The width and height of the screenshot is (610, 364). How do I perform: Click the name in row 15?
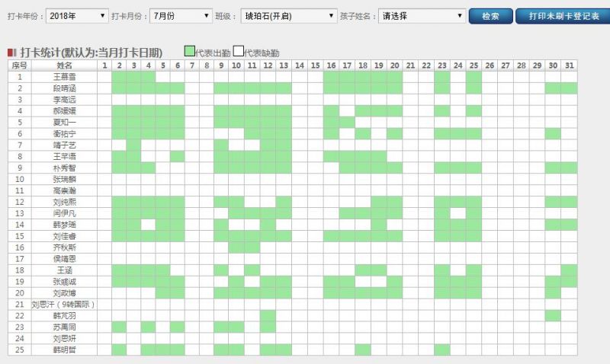[64, 236]
